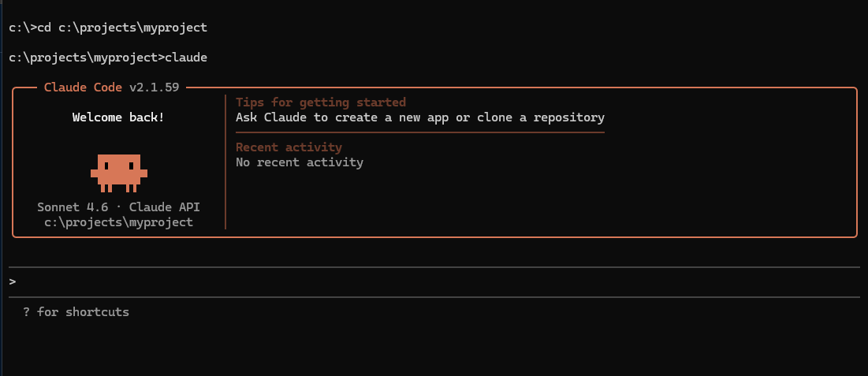Click the Claude Code pixel mascot icon
This screenshot has width=868, height=376.
tap(119, 173)
